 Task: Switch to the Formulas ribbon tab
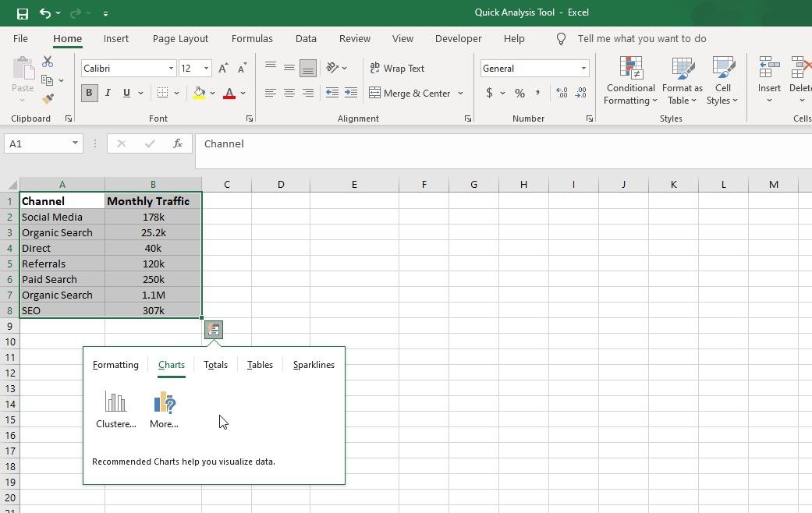(252, 38)
